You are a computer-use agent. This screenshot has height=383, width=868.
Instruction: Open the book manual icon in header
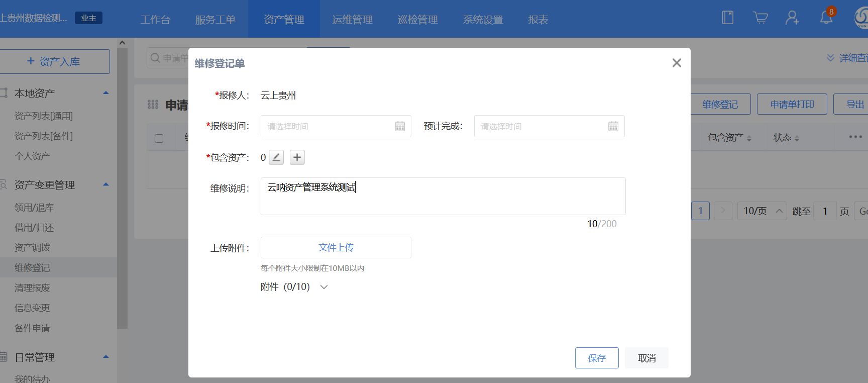click(x=727, y=18)
